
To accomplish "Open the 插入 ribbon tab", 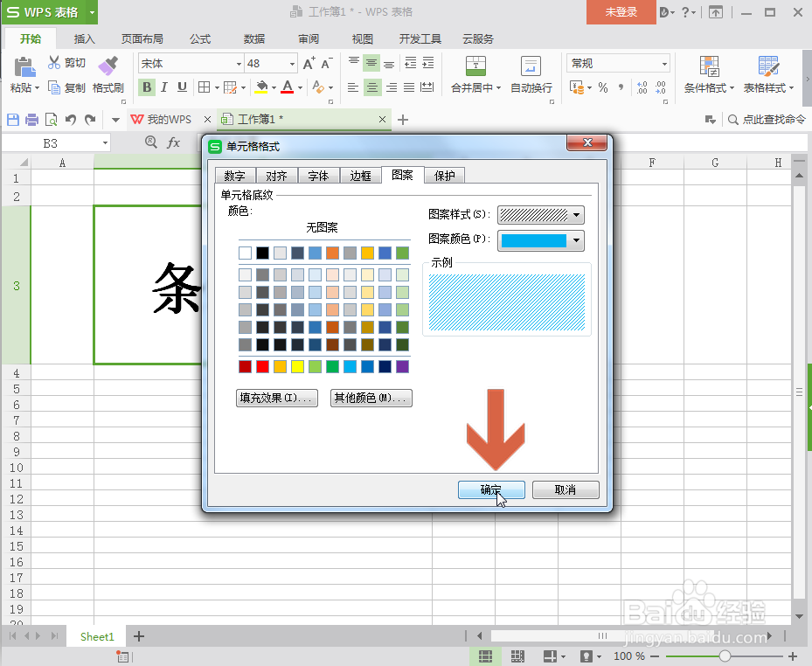I will 84,38.
